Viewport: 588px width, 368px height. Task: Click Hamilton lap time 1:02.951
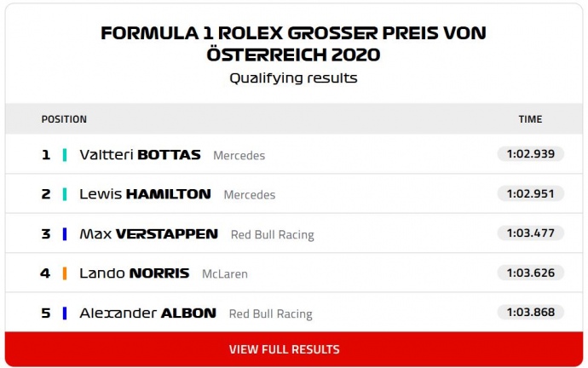(530, 193)
